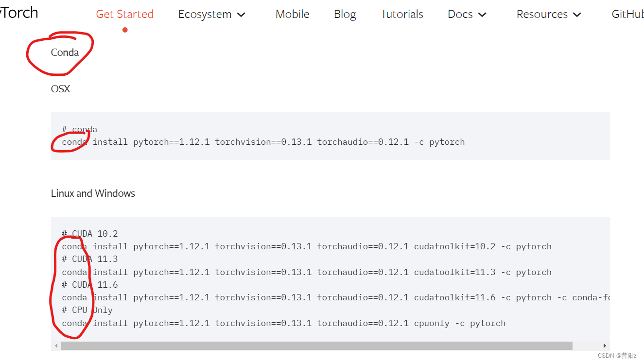Click the Linux and Windows heading

tap(93, 193)
